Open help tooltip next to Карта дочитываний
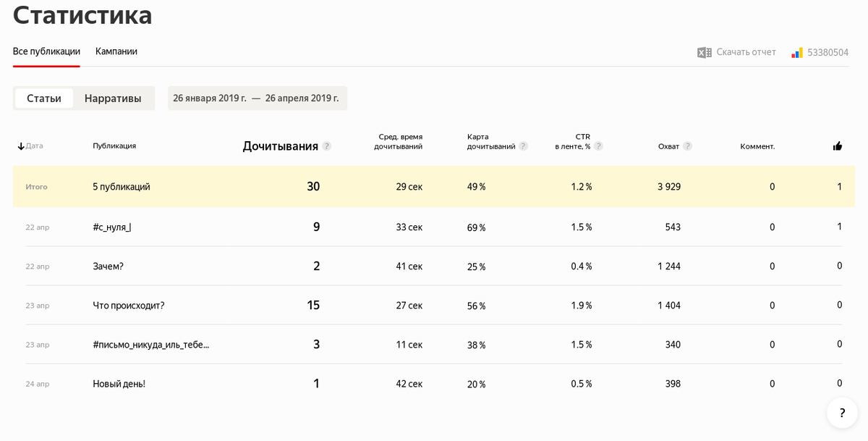Image resolution: width=868 pixels, height=441 pixels. tap(523, 146)
